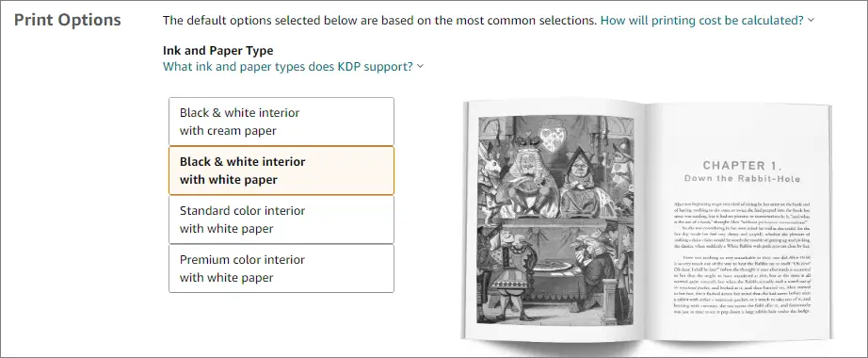Viewport: 868px width, 358px height.
Task: Select Black & white interior with white paper
Action: (x=281, y=171)
